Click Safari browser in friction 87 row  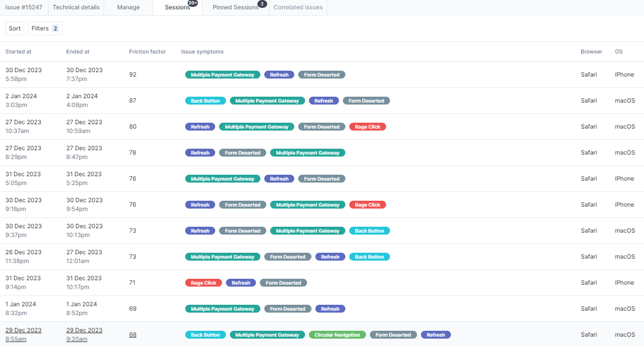(589, 101)
